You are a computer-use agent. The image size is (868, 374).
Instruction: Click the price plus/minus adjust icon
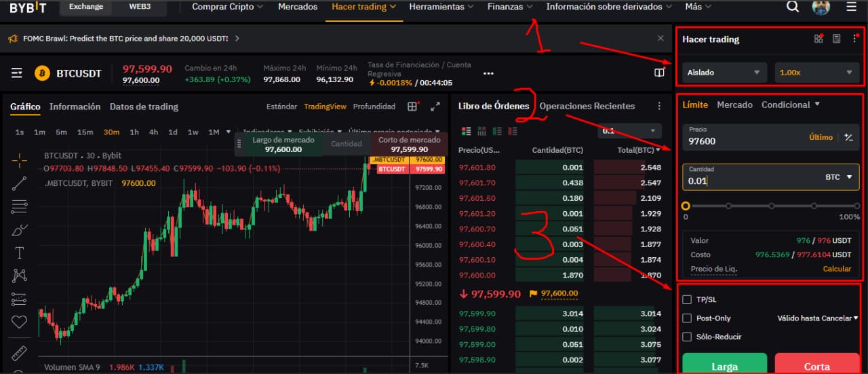(x=848, y=137)
